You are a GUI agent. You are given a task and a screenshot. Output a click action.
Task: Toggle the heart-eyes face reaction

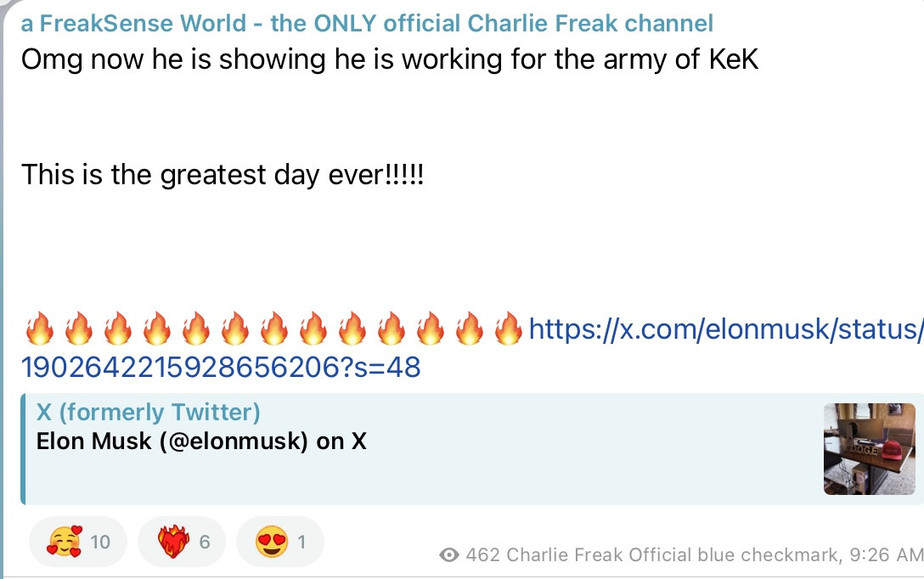(279, 541)
